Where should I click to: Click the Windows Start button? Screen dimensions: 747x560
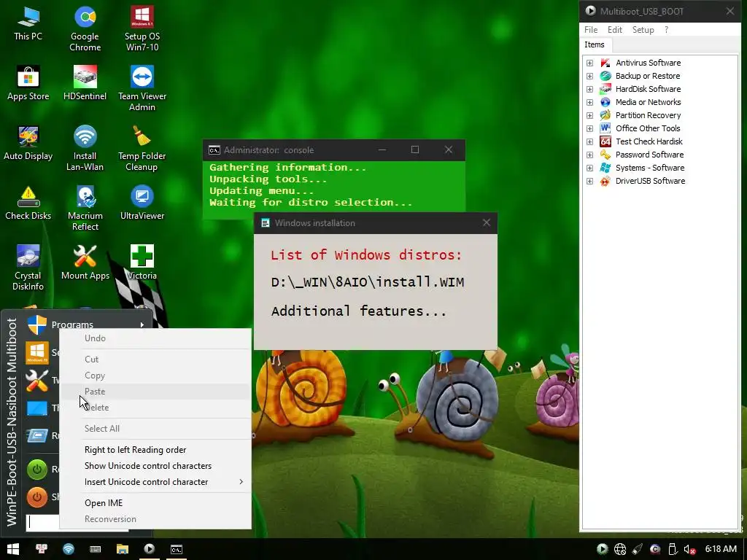coord(13,549)
